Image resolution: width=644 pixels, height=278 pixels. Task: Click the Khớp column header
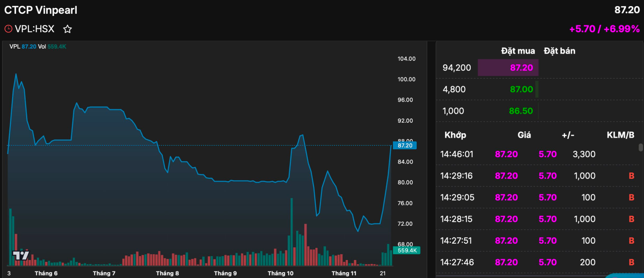click(x=455, y=135)
